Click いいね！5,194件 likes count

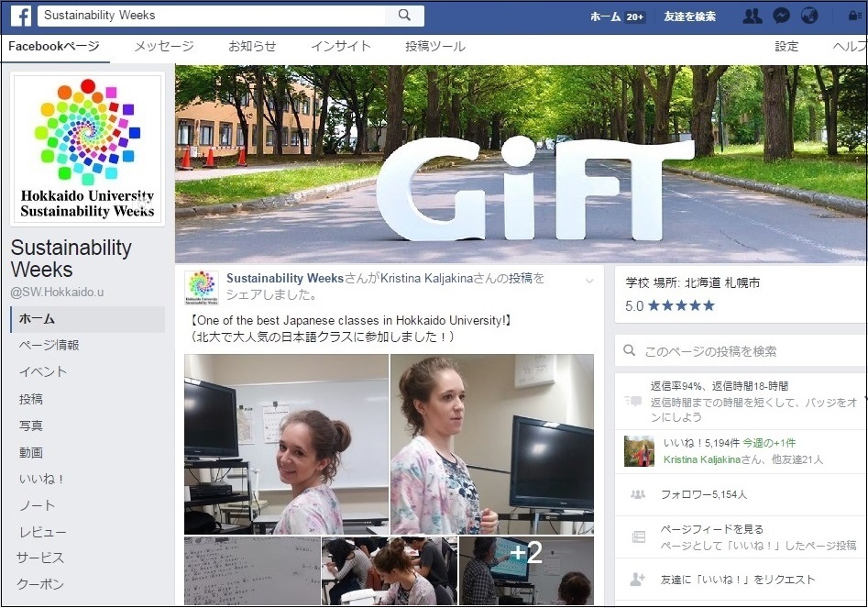tap(701, 443)
